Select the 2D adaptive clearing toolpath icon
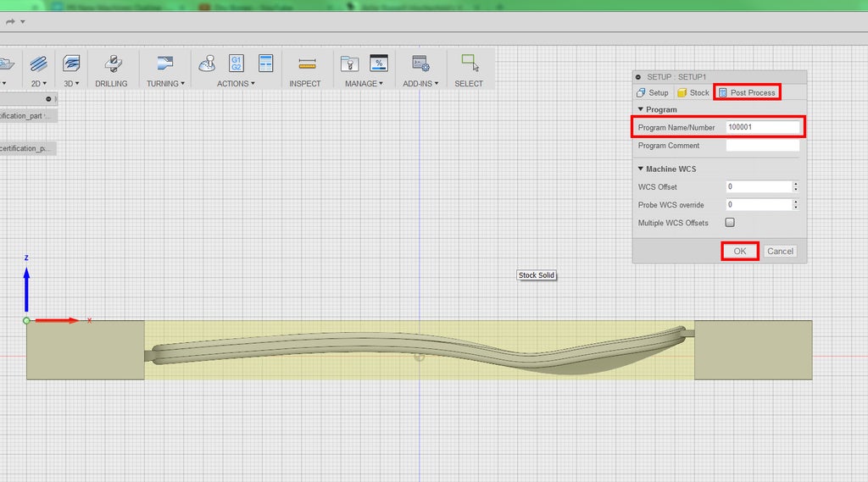 pos(38,64)
